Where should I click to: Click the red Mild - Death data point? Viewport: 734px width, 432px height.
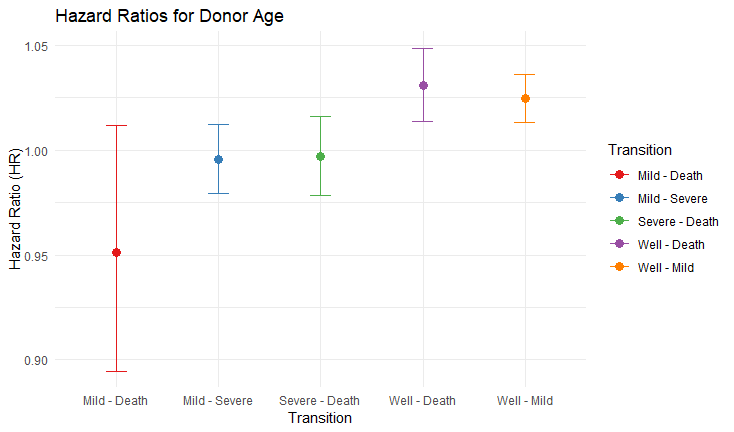pyautogui.click(x=116, y=252)
